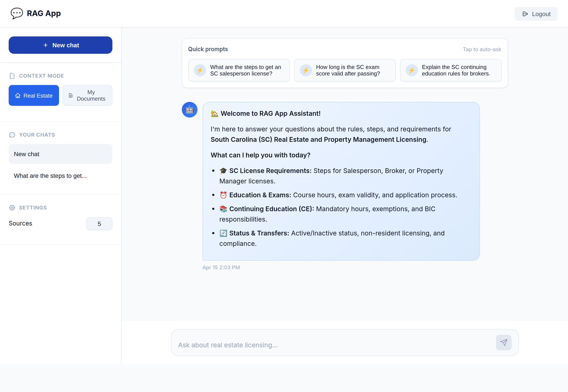Log out using the Logout button

click(x=536, y=14)
